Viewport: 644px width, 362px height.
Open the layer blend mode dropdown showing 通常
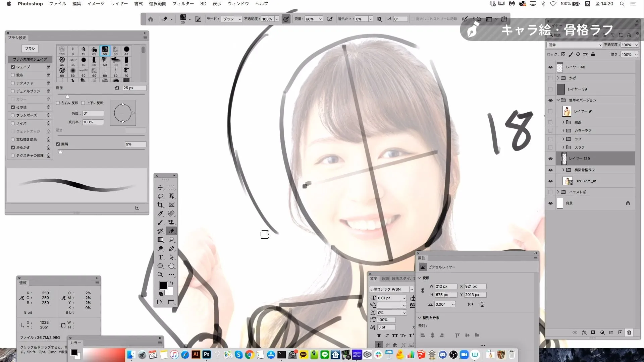[x=574, y=45]
